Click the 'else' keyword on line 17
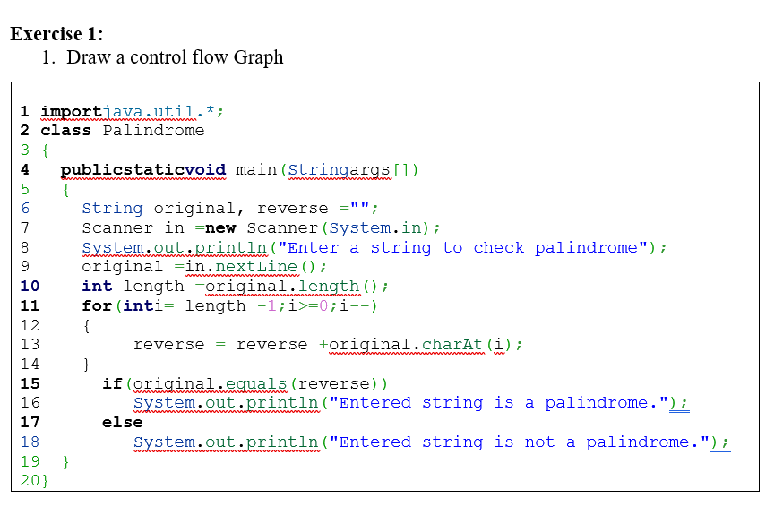The width and height of the screenshot is (783, 532). click(x=123, y=422)
